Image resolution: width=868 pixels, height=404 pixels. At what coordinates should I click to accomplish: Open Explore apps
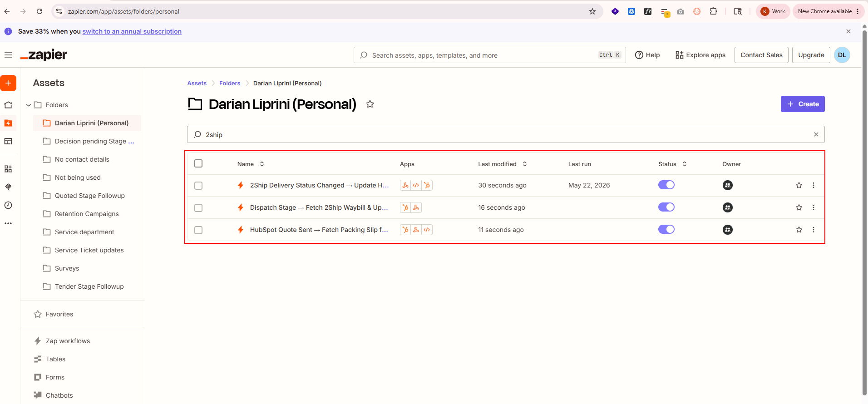700,55
